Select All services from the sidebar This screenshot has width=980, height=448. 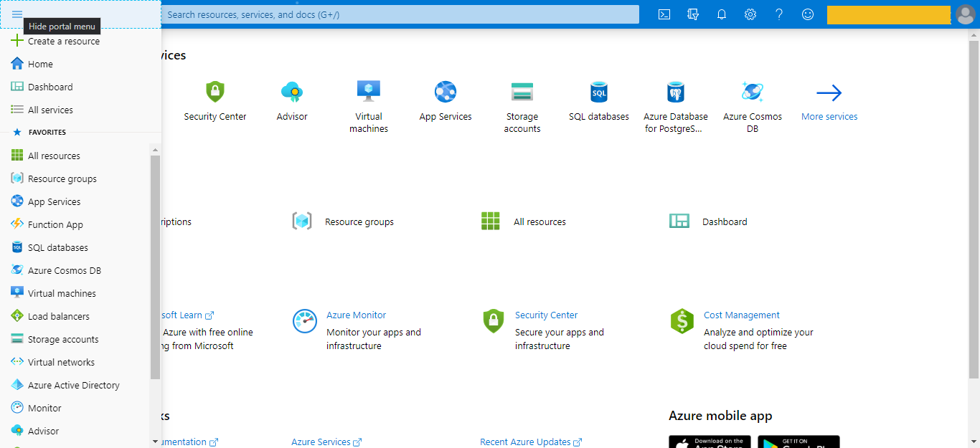(50, 109)
